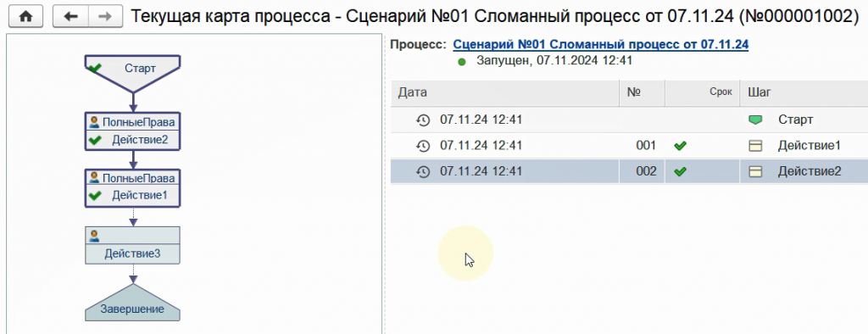The width and height of the screenshot is (868, 334).
Task: Select the Действие3 block in the diagram
Action: click(133, 245)
